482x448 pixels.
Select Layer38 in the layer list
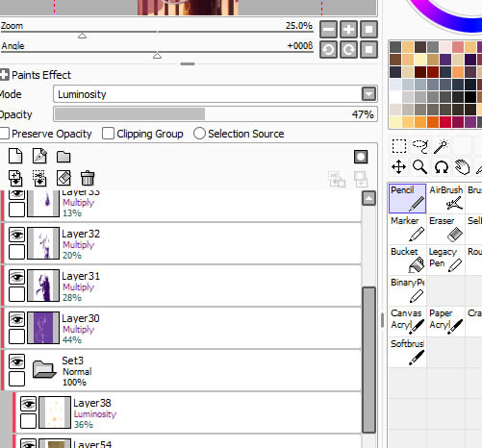[189, 412]
